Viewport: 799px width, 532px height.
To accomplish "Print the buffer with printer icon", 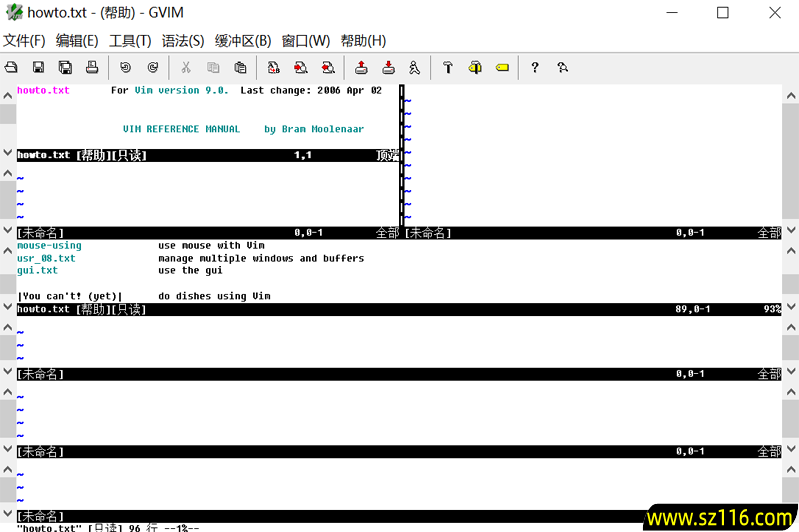I will tap(92, 67).
